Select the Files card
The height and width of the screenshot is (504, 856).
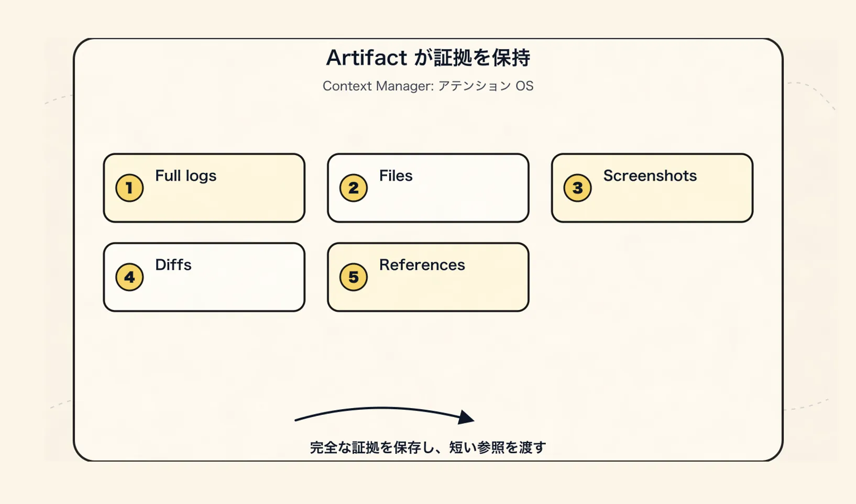tap(428, 188)
